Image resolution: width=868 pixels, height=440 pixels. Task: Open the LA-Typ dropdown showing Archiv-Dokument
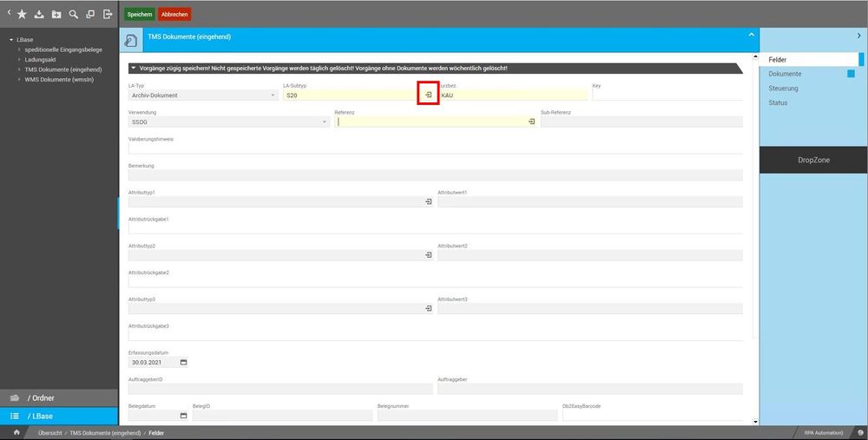point(203,95)
